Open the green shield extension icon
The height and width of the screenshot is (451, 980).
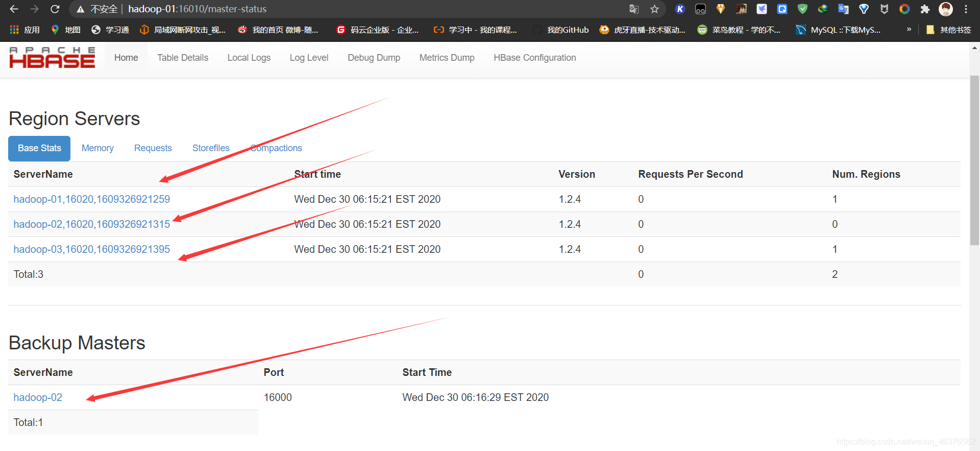(802, 9)
